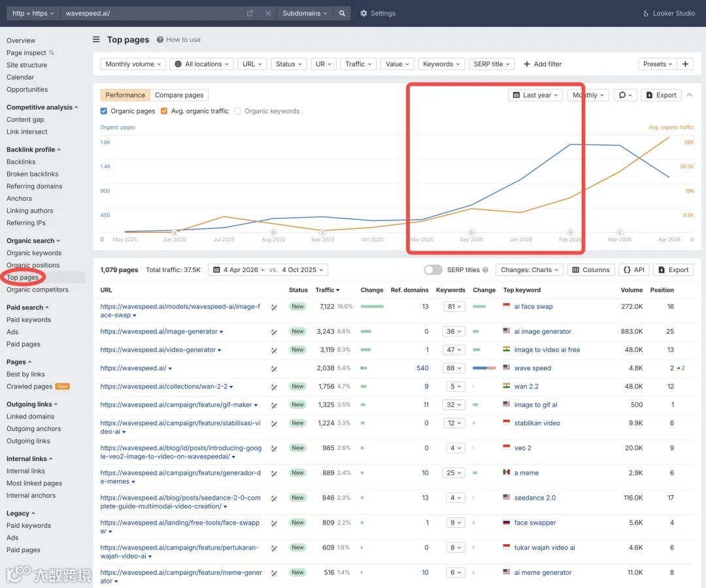706x588 pixels.
Task: Open the http + https protocol dropdown
Action: pos(33,14)
